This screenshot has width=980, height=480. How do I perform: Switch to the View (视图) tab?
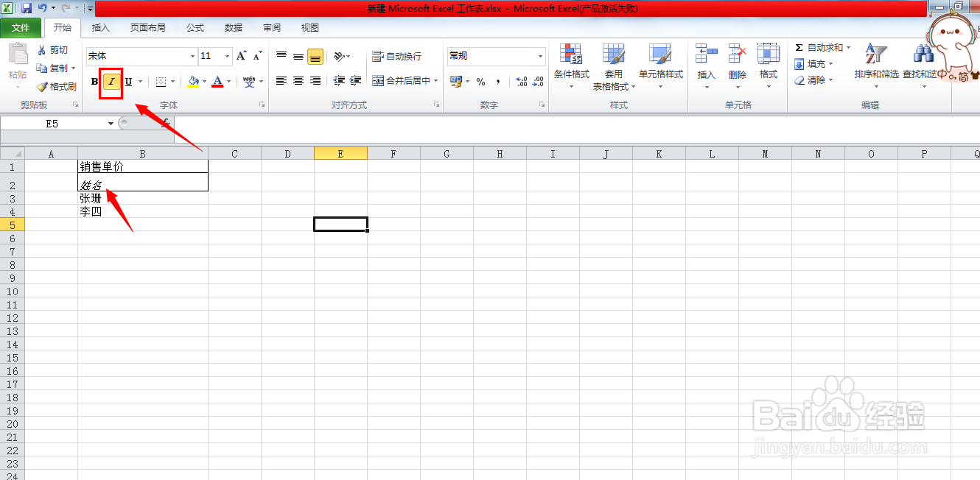310,28
